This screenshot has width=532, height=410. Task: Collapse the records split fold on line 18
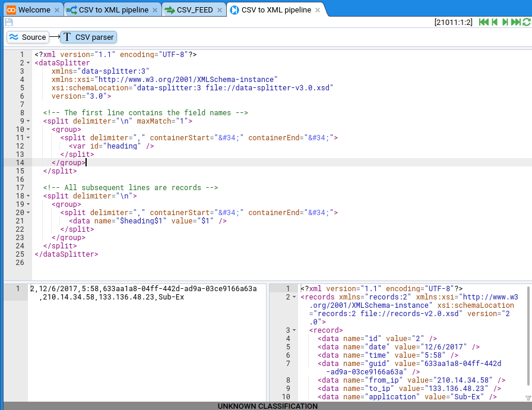click(x=28, y=196)
